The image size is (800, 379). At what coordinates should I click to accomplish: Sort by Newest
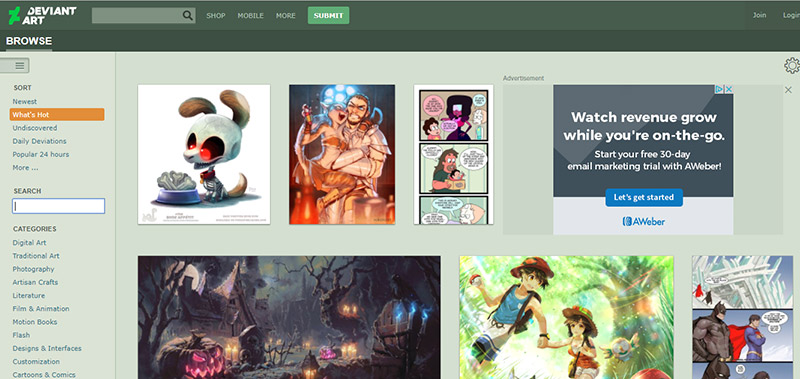pyautogui.click(x=24, y=102)
